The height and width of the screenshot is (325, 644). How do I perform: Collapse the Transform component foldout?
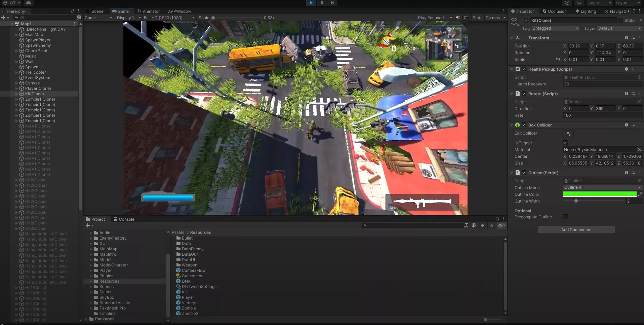(x=512, y=38)
